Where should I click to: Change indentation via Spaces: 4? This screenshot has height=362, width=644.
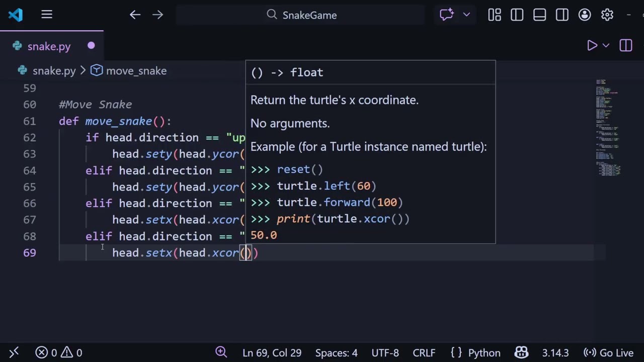tap(337, 353)
